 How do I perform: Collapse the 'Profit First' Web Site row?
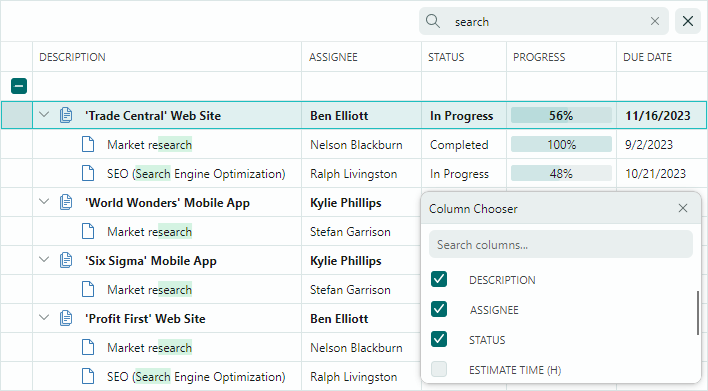[44, 317]
